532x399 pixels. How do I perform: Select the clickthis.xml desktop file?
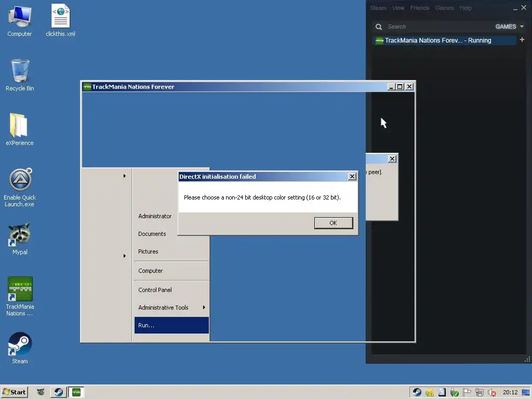(x=60, y=21)
